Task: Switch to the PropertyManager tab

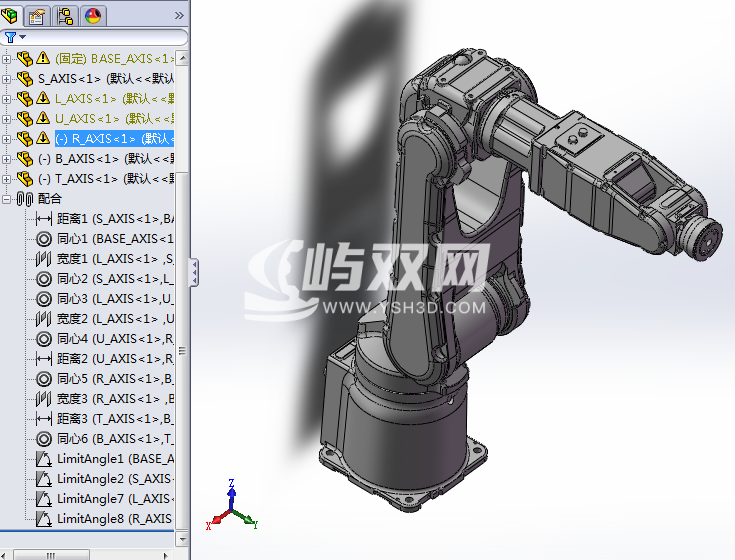Action: 37,16
